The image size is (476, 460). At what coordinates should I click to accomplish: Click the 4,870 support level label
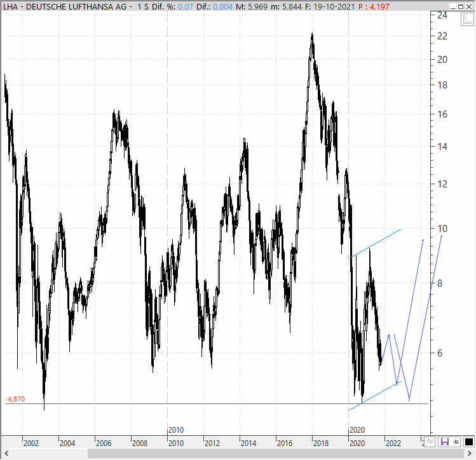[16, 399]
